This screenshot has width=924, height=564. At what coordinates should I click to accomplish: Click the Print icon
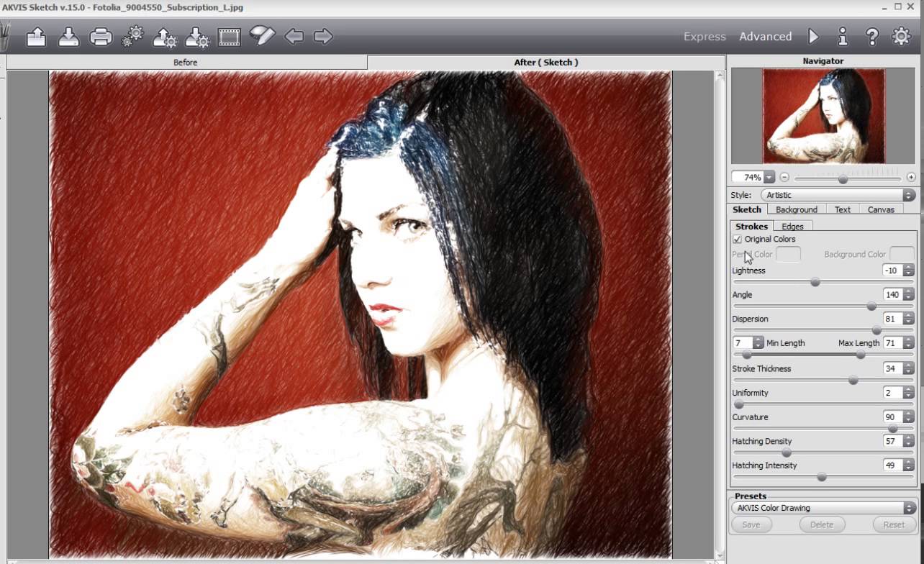tap(101, 36)
